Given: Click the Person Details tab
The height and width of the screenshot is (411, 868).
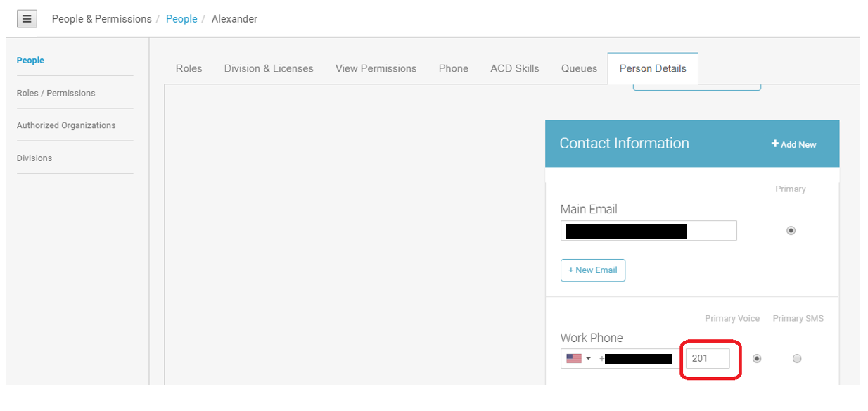Looking at the screenshot, I should coord(653,68).
